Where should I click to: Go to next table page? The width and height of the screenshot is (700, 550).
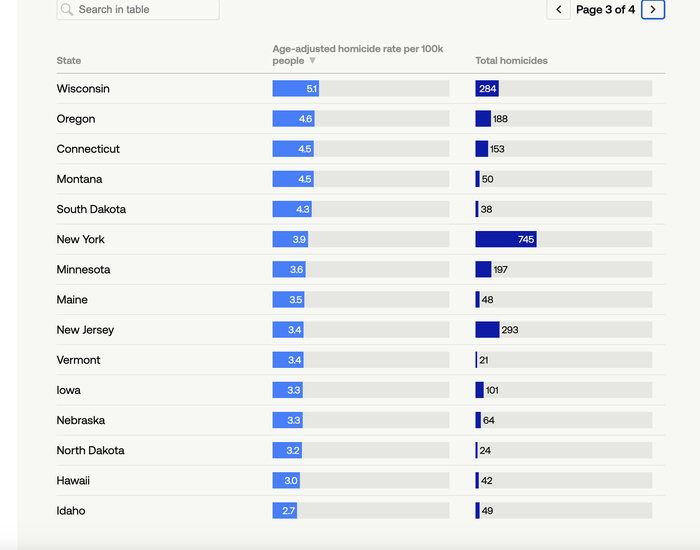(x=653, y=10)
